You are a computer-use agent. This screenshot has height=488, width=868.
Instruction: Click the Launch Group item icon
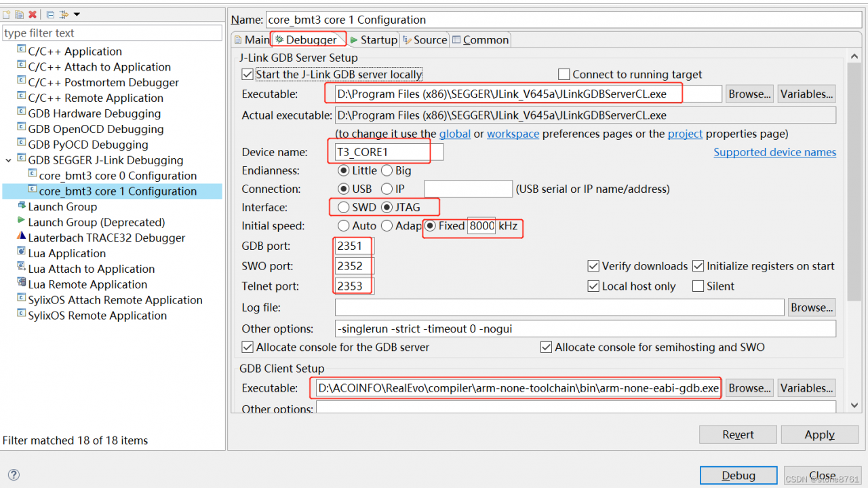click(22, 206)
